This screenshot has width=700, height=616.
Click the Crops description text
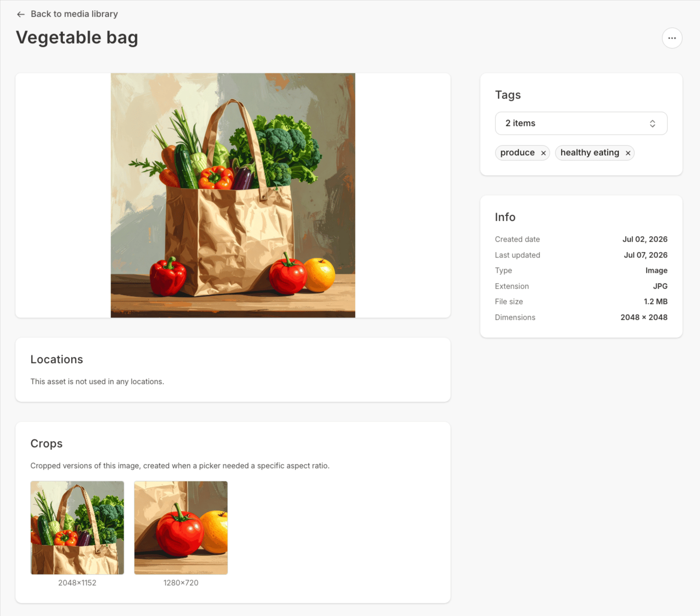coord(180,465)
